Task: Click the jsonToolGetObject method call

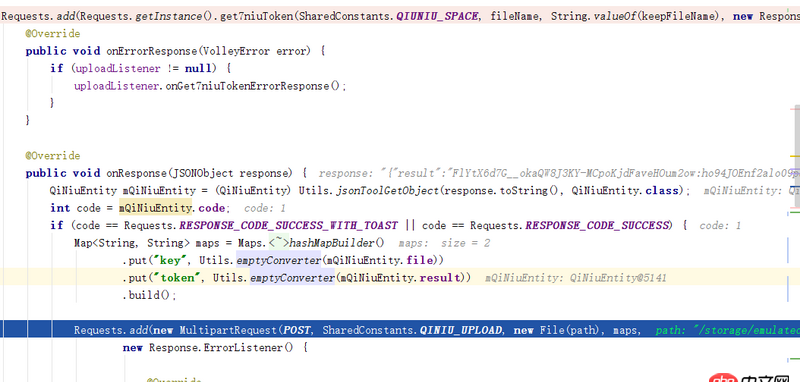Action: (387, 191)
